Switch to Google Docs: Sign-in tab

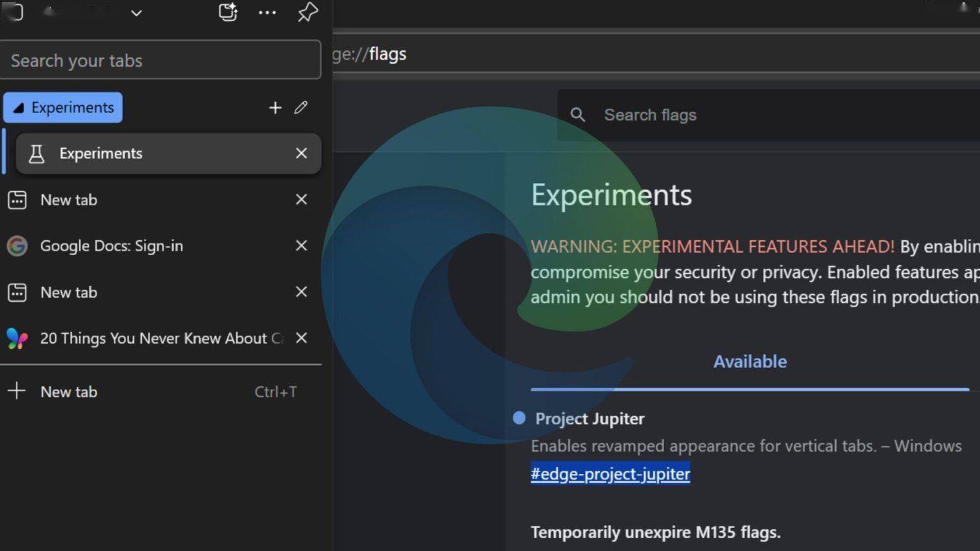(160, 246)
